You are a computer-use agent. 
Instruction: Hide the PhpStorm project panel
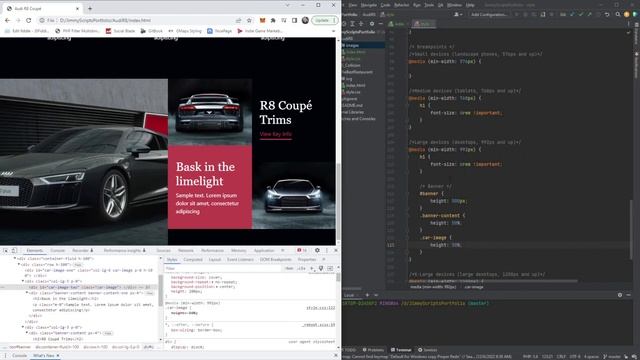380,24
